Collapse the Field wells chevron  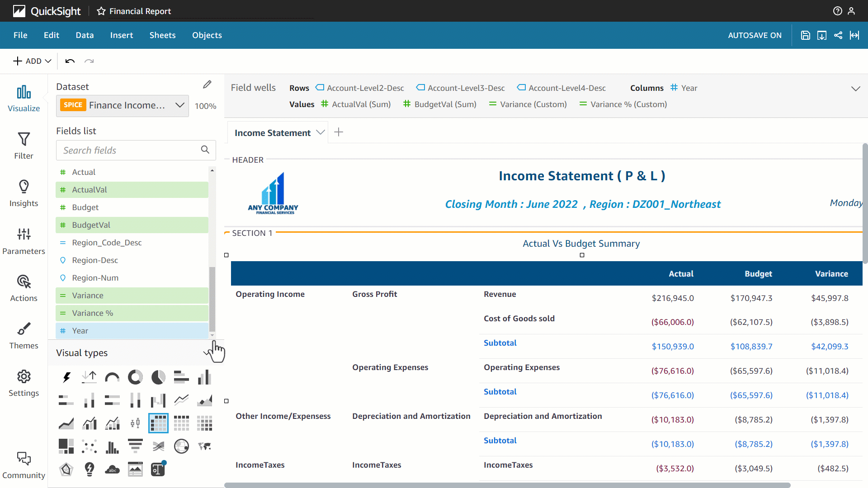point(855,89)
